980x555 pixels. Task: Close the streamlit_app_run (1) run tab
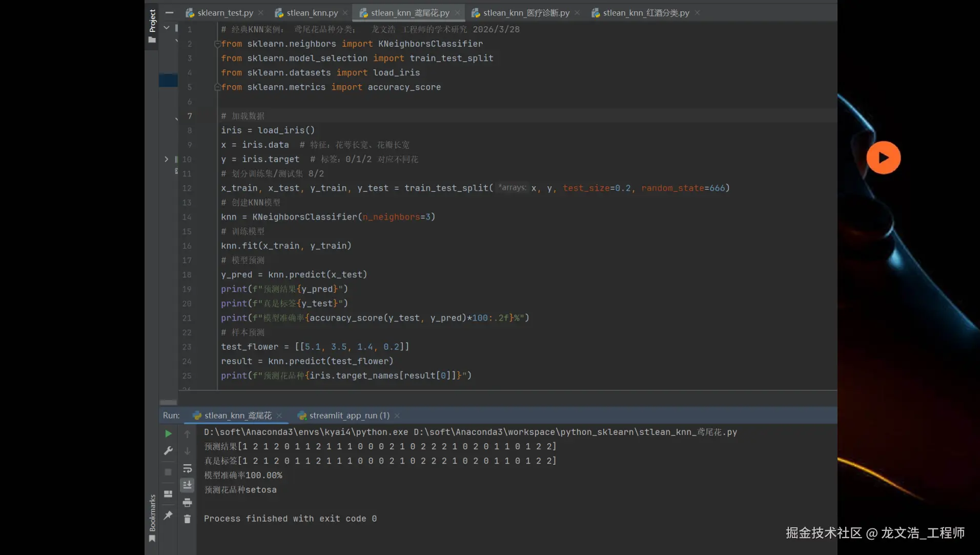[397, 415]
